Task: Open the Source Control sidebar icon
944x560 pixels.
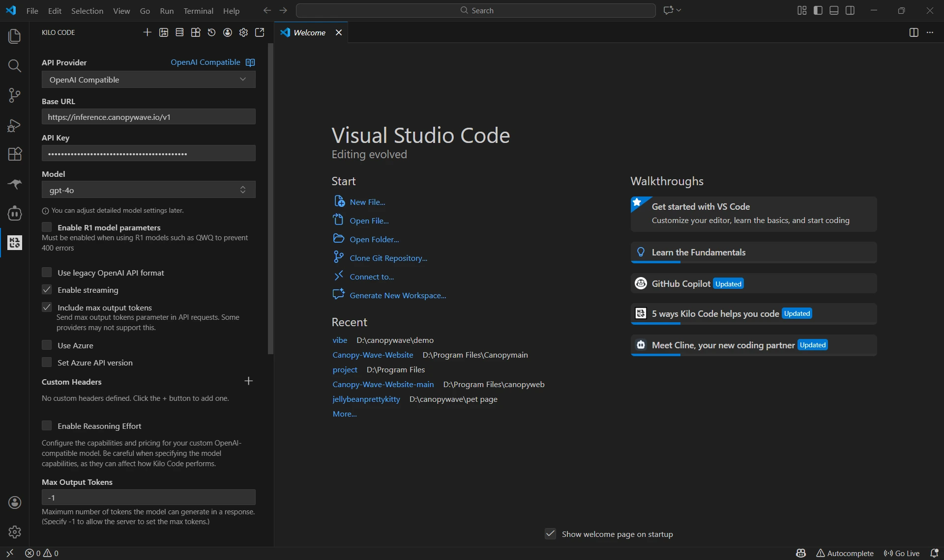Action: (x=14, y=95)
